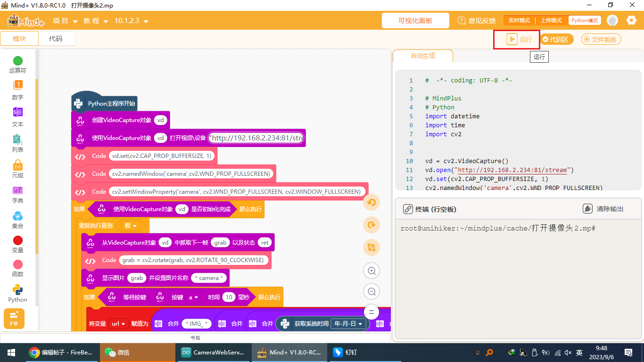Click the 运行 run button
Viewport: 644px width, 362px height.
(519, 40)
